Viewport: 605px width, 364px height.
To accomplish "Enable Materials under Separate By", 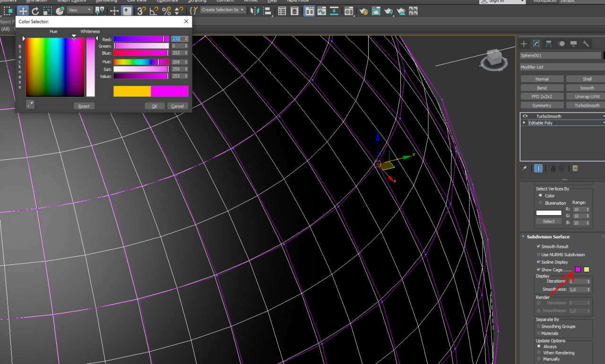I will 538,333.
